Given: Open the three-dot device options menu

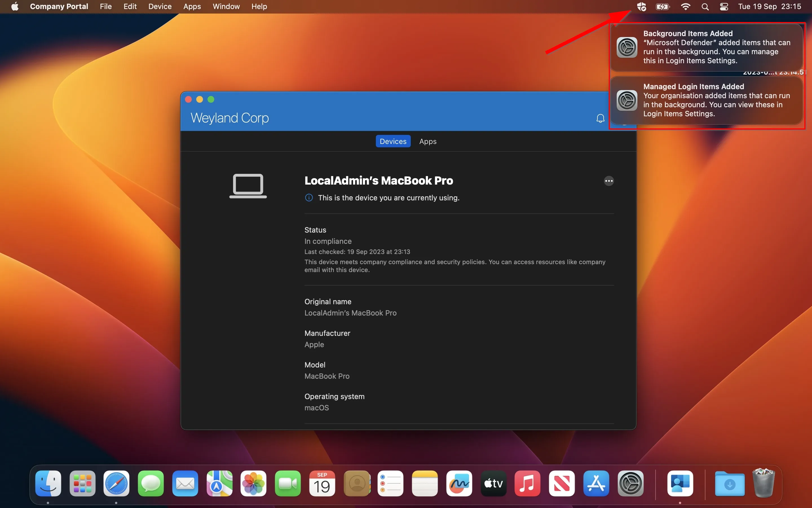Looking at the screenshot, I should coord(609,181).
